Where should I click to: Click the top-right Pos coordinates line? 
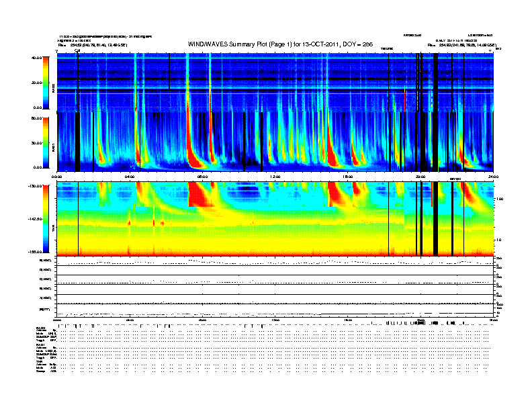[461, 45]
